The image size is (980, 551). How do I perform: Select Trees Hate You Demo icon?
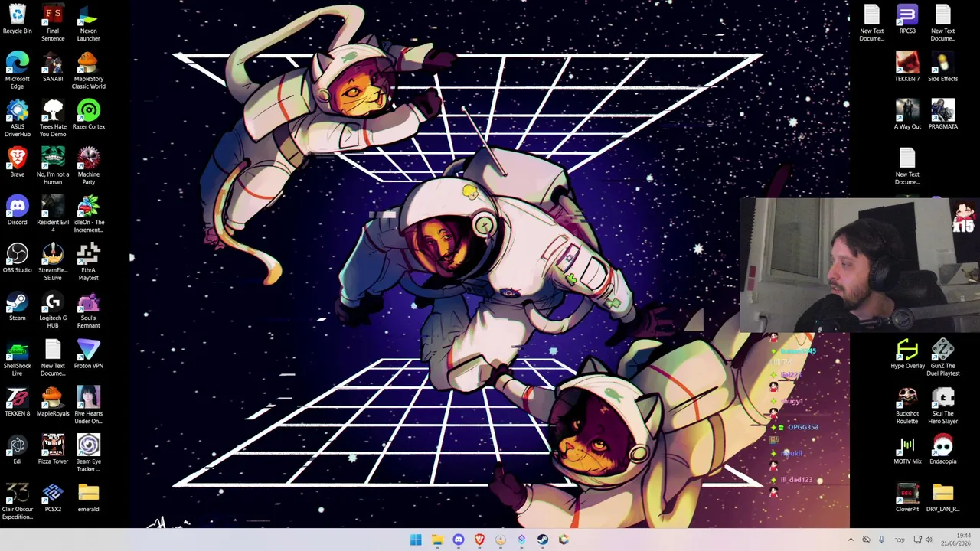(x=53, y=119)
